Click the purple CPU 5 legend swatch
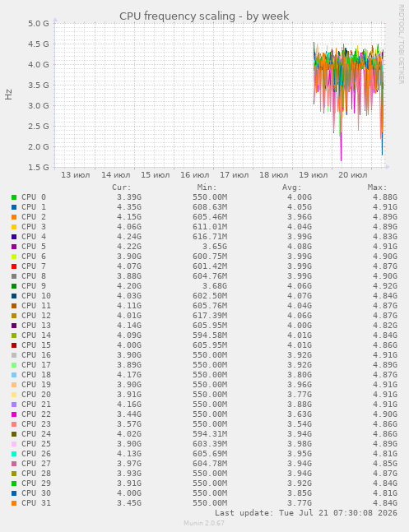409x532 pixels. tap(14, 247)
